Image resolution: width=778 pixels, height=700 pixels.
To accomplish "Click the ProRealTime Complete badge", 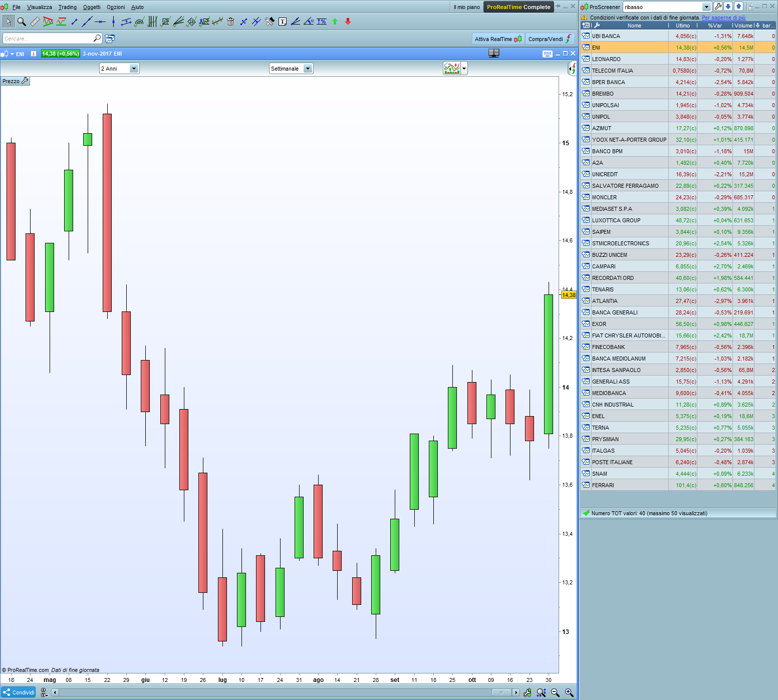I will tap(518, 7).
